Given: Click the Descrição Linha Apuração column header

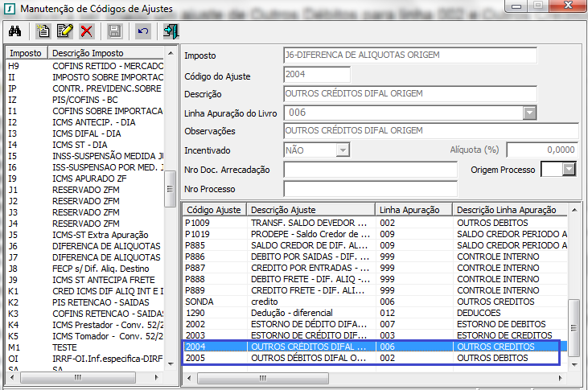Looking at the screenshot, I should 507,210.
